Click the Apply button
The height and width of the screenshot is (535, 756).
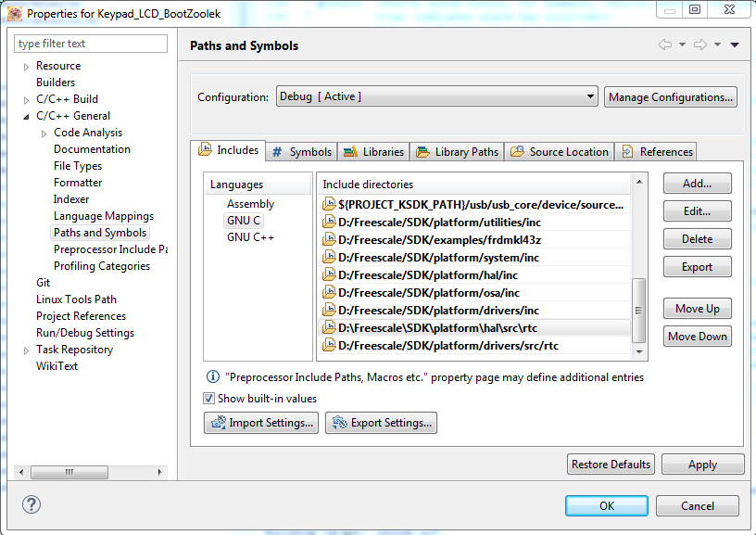702,465
